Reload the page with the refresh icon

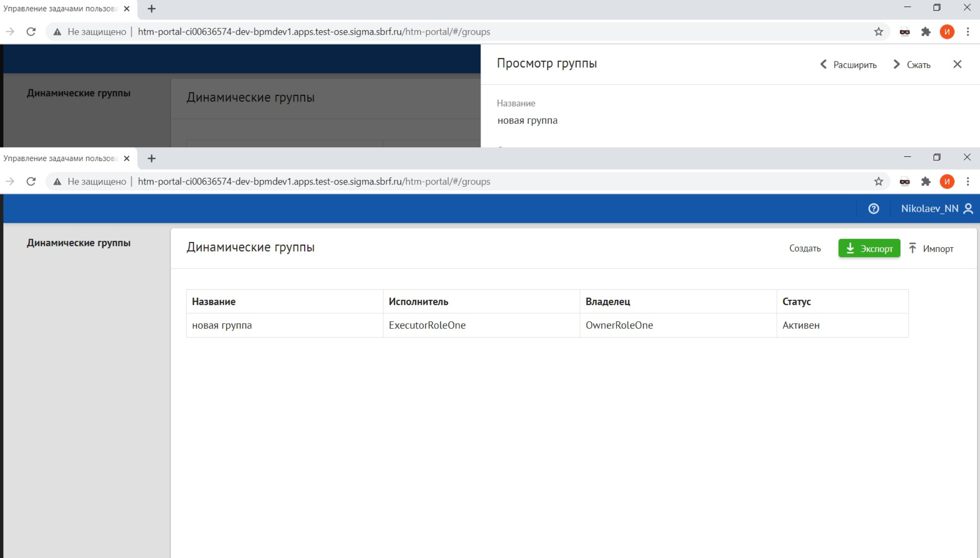click(31, 181)
